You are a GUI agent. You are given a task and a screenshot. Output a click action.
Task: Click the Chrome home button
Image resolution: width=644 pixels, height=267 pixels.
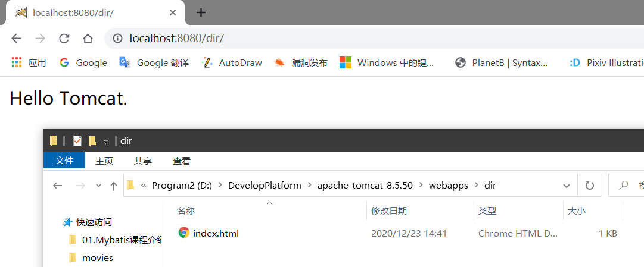click(88, 39)
